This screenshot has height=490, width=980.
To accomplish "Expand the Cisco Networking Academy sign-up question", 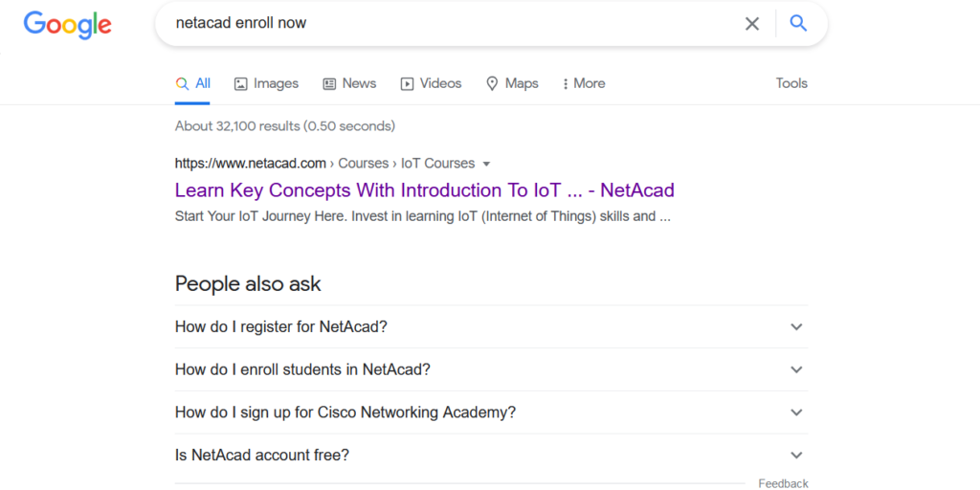I will coord(345,412).
